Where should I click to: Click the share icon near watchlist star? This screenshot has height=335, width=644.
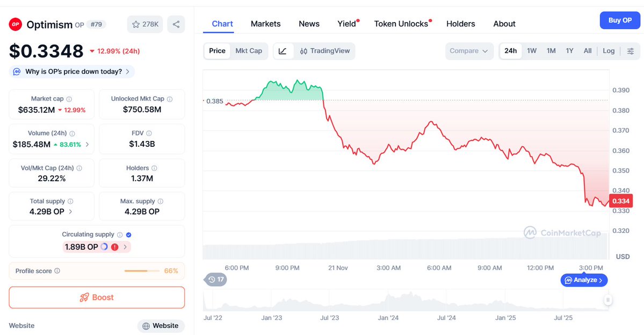click(x=176, y=24)
